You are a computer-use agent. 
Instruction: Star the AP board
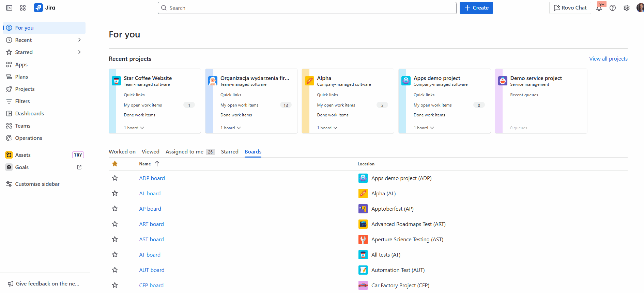[115, 209]
